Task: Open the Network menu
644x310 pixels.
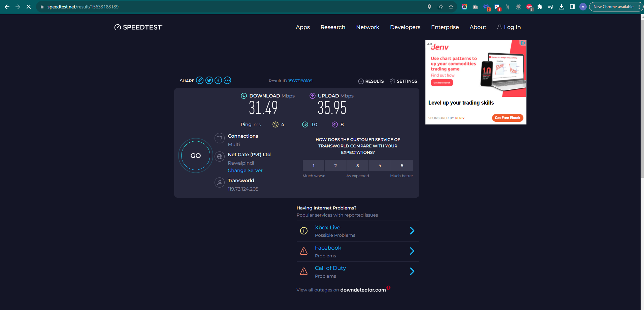Action: coord(368,27)
